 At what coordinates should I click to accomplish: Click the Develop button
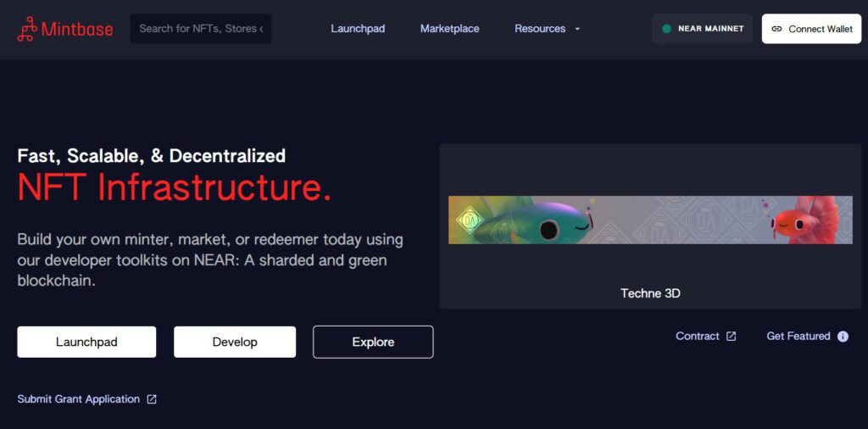pyautogui.click(x=235, y=342)
